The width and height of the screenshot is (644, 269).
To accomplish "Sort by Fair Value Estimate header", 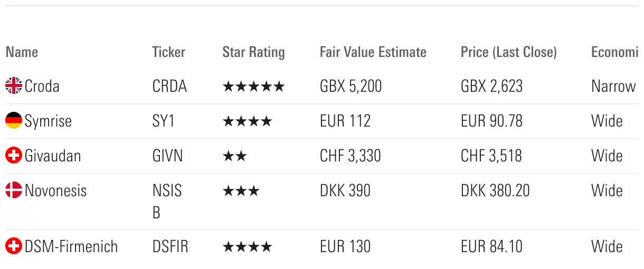I will 373,52.
